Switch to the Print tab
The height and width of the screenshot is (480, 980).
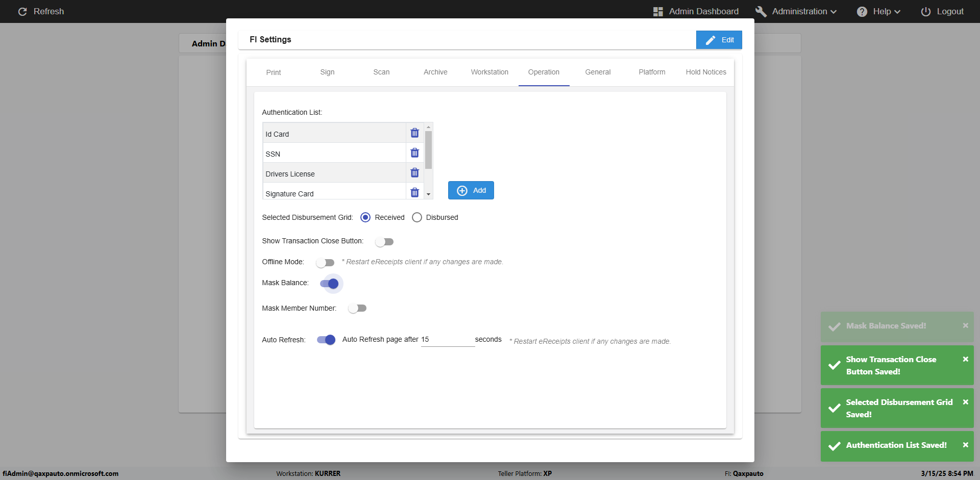click(x=274, y=72)
